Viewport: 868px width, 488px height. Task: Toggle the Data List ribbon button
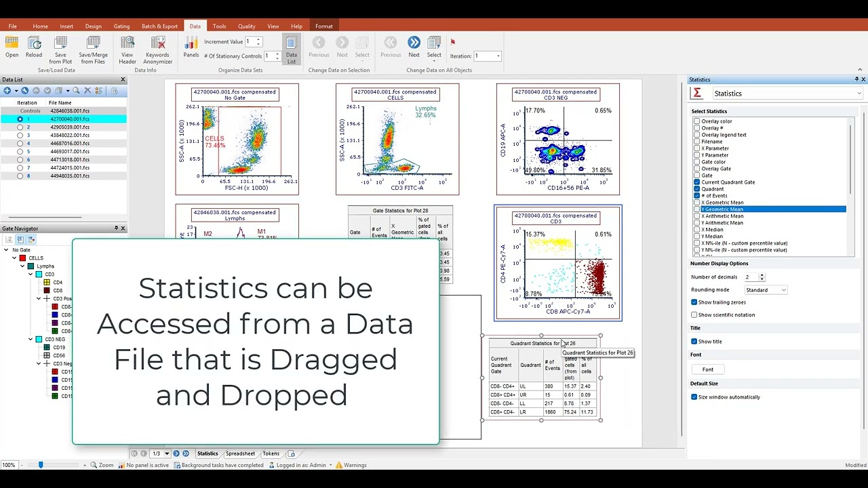coord(291,50)
